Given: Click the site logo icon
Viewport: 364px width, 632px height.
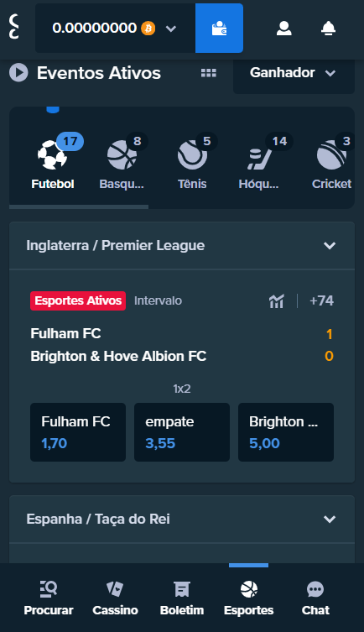Looking at the screenshot, I should coord(14,27).
